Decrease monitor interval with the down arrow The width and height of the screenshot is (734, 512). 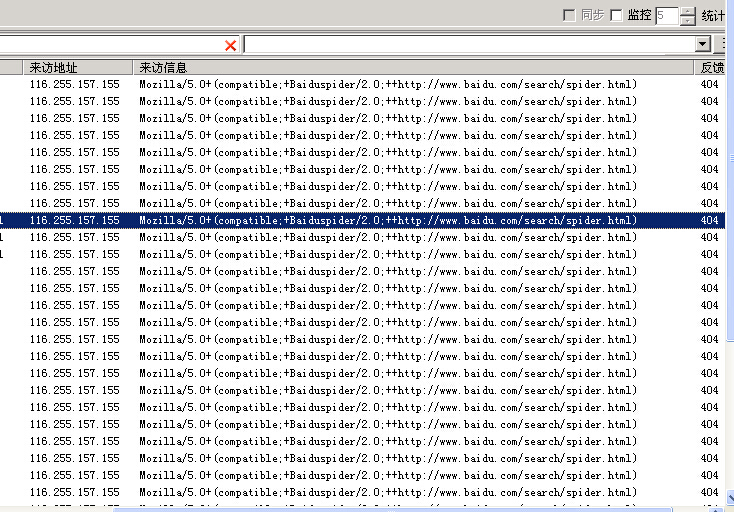pos(688,21)
